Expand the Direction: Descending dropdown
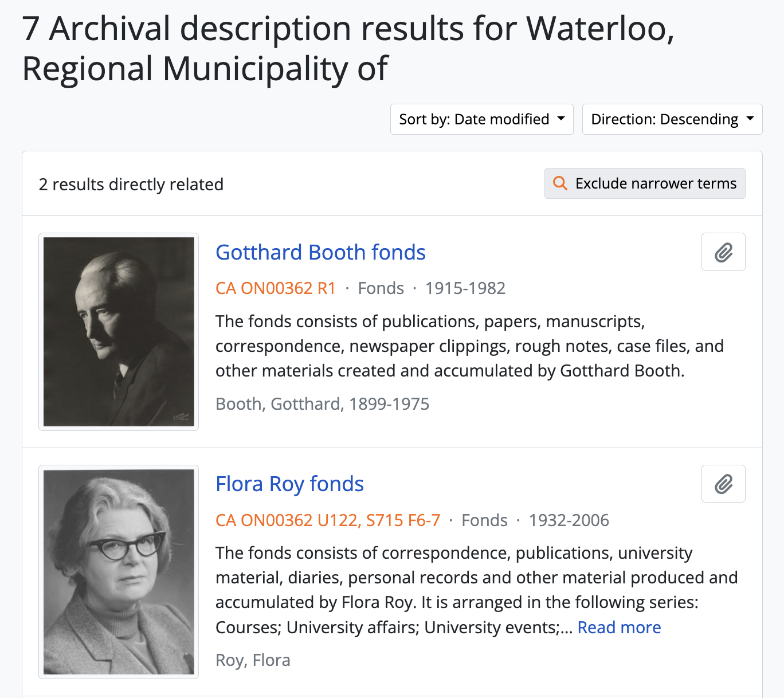 coord(672,119)
